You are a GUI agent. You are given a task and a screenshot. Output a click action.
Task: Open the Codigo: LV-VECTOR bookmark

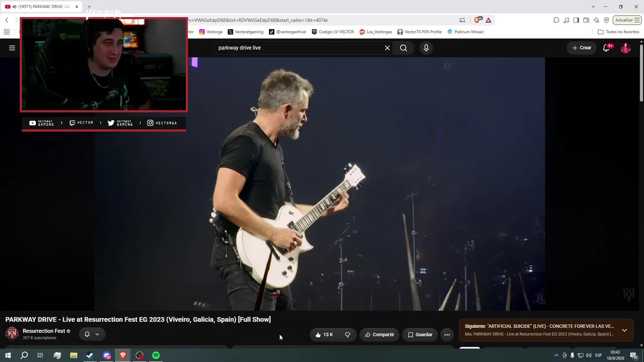pos(333,32)
